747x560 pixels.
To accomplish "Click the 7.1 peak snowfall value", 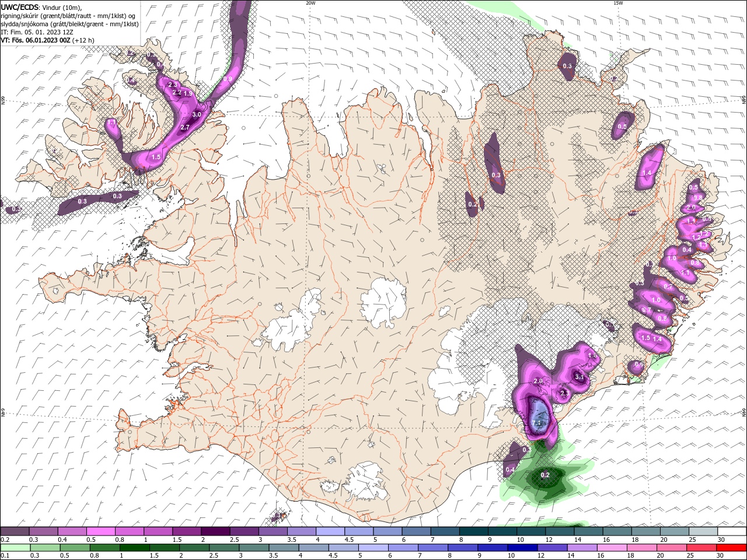I will pos(537,422).
